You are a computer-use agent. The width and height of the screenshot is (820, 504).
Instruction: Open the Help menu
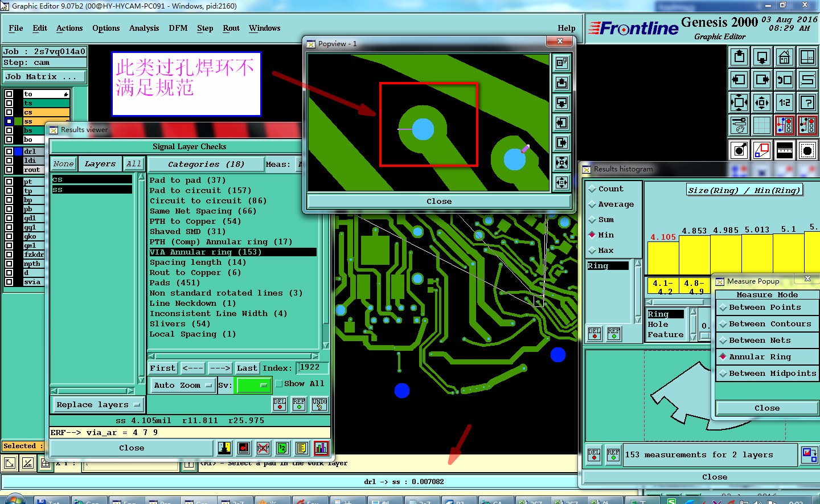(x=566, y=28)
